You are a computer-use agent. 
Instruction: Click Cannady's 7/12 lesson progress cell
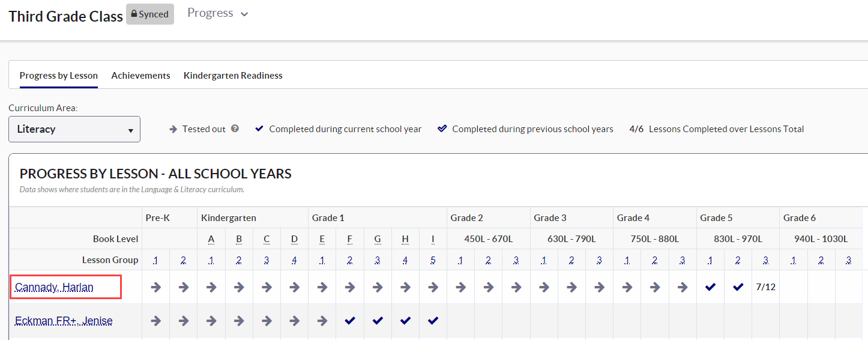click(x=766, y=287)
